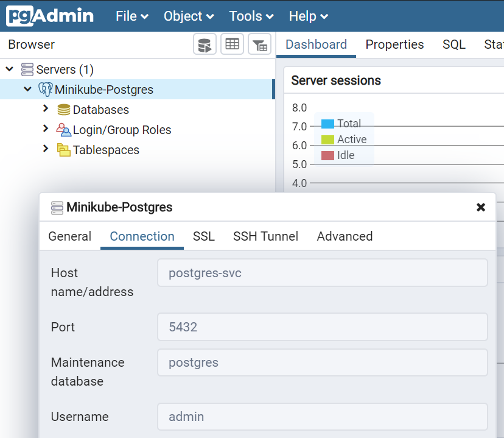Viewport: 504px width, 438px height.
Task: Click the Servers group icon
Action: [x=27, y=69]
